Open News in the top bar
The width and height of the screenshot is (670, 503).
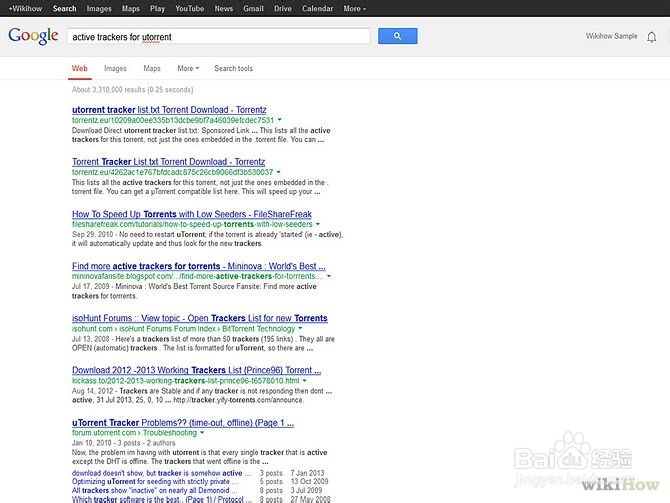click(223, 9)
